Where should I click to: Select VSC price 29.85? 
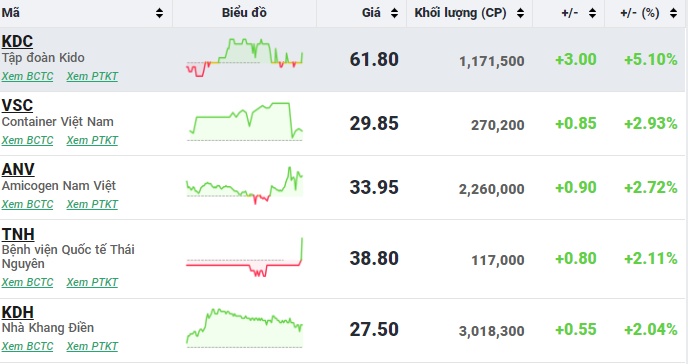click(374, 124)
